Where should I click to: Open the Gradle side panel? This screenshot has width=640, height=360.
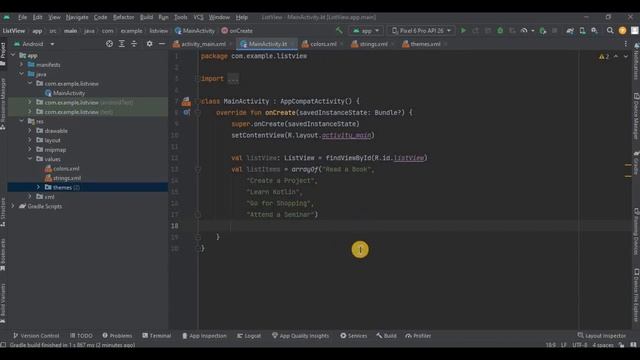point(636,162)
